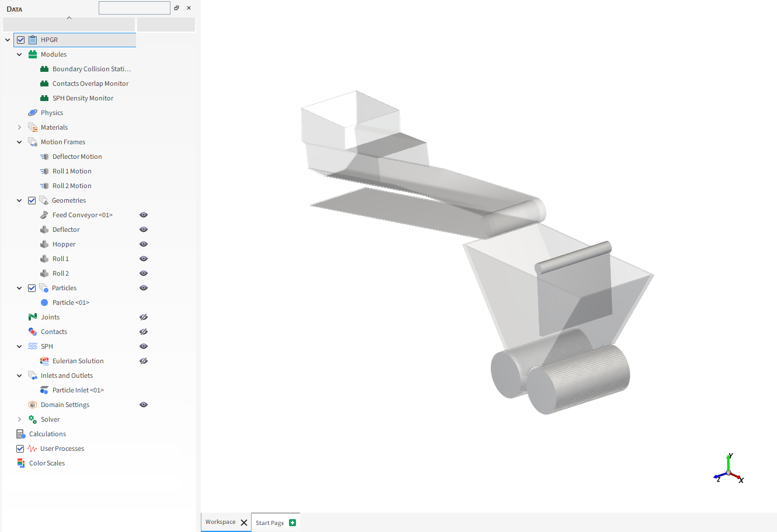The width and height of the screenshot is (777, 532).
Task: Collapse the Motion Frames node
Action: 19,142
